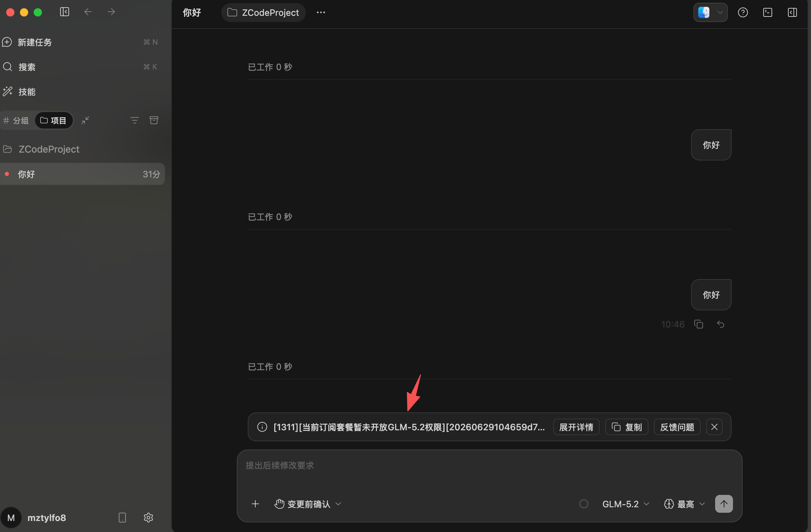Click the first 已工作 0 秒 status line
The height and width of the screenshot is (532, 811).
(x=270, y=67)
